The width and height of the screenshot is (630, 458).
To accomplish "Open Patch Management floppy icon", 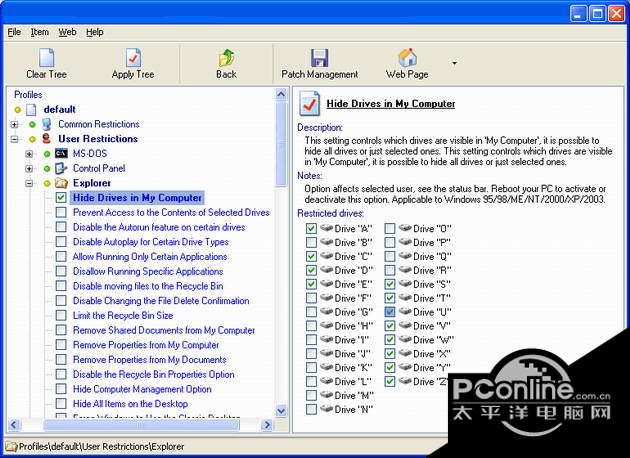I will (x=319, y=58).
